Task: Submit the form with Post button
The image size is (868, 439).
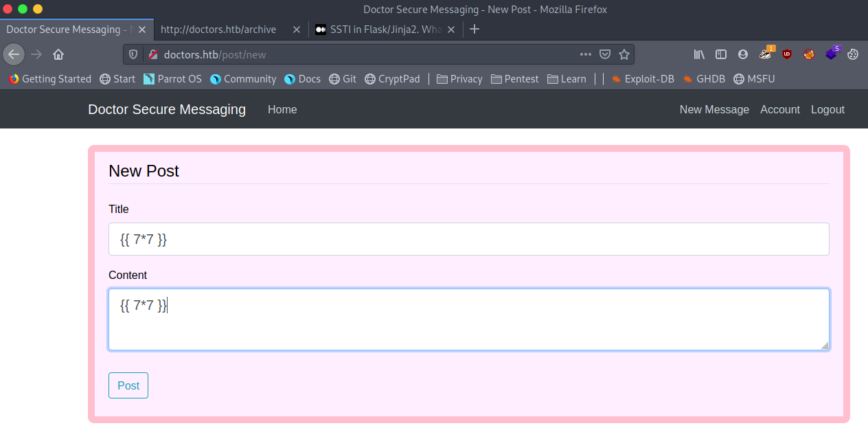Action: [128, 385]
